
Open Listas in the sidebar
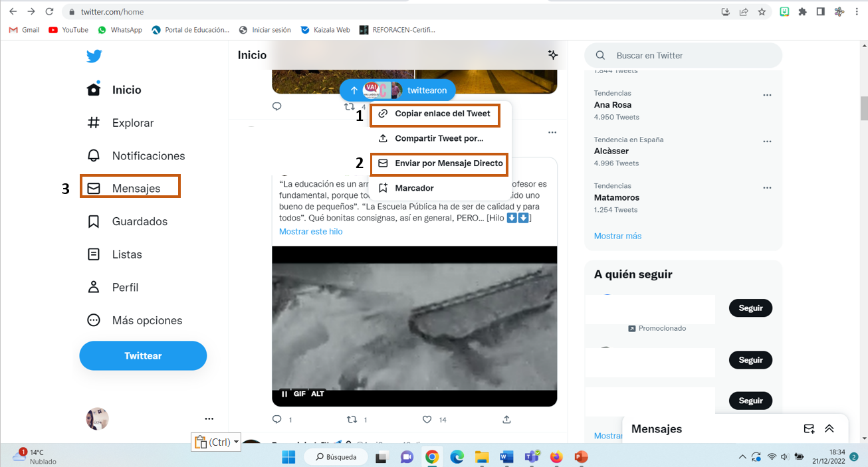coord(114,254)
